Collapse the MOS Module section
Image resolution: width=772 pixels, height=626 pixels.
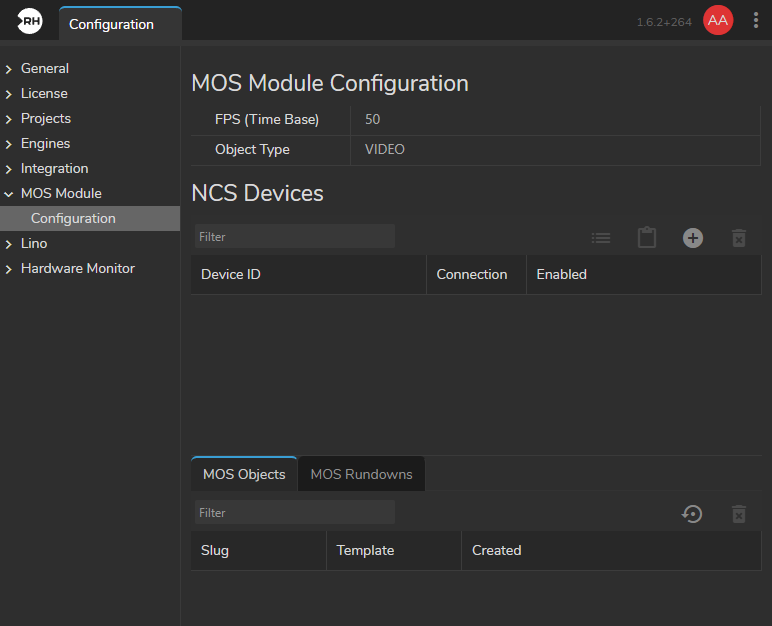[x=9, y=194]
